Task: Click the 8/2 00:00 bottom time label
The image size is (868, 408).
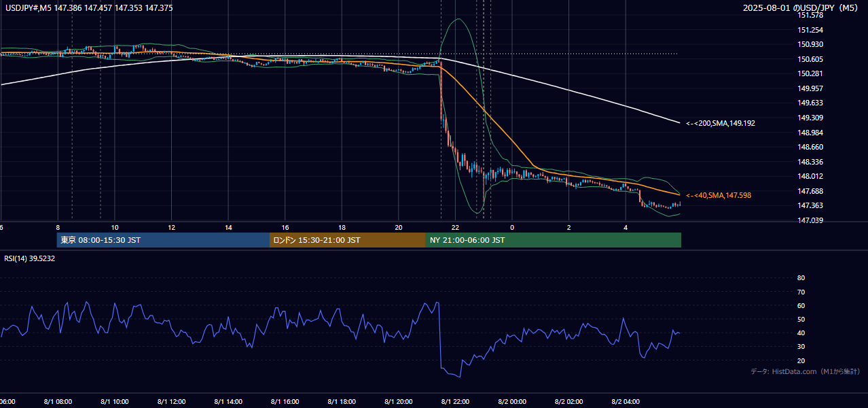Action: tap(512, 402)
